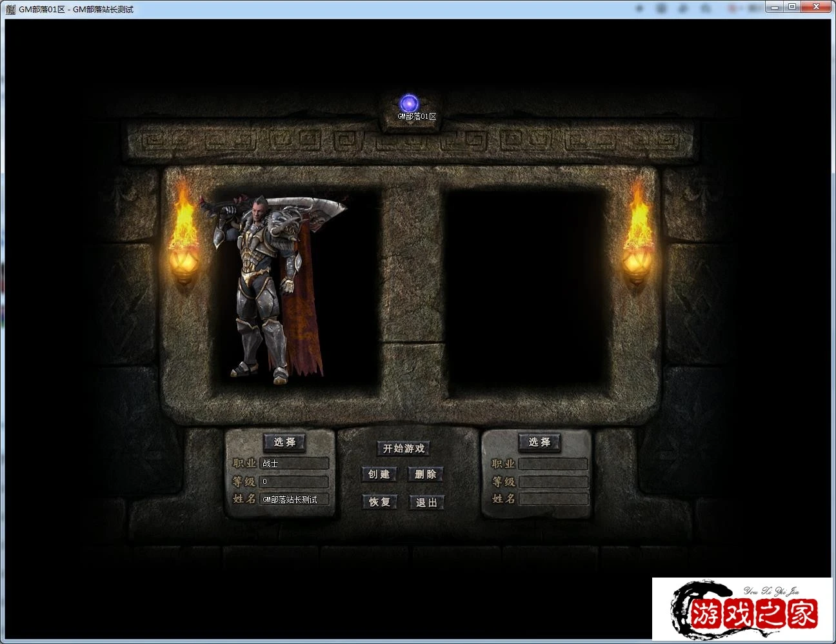
Task: Minimize the game window
Action: pos(775,6)
